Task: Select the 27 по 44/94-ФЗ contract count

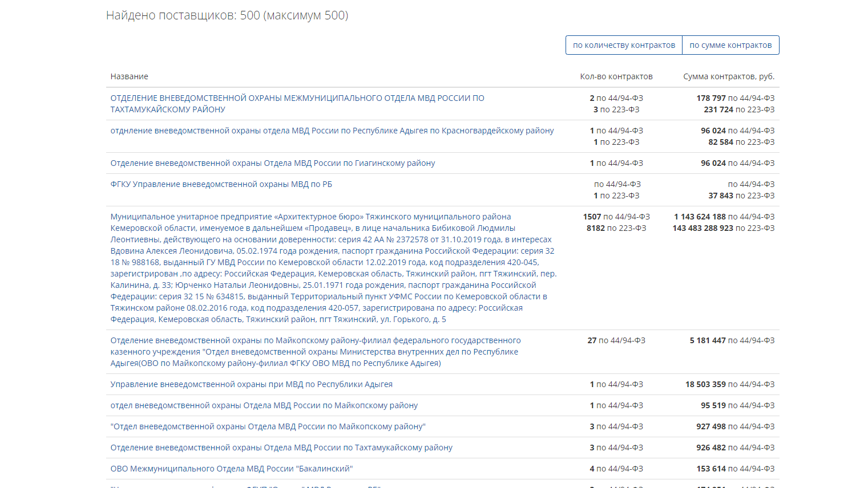Action: pos(616,340)
